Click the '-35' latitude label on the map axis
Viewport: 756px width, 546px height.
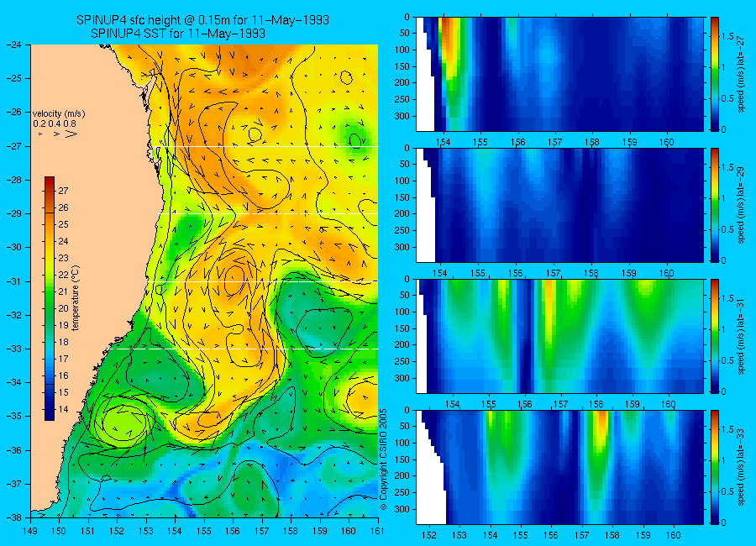14,417
